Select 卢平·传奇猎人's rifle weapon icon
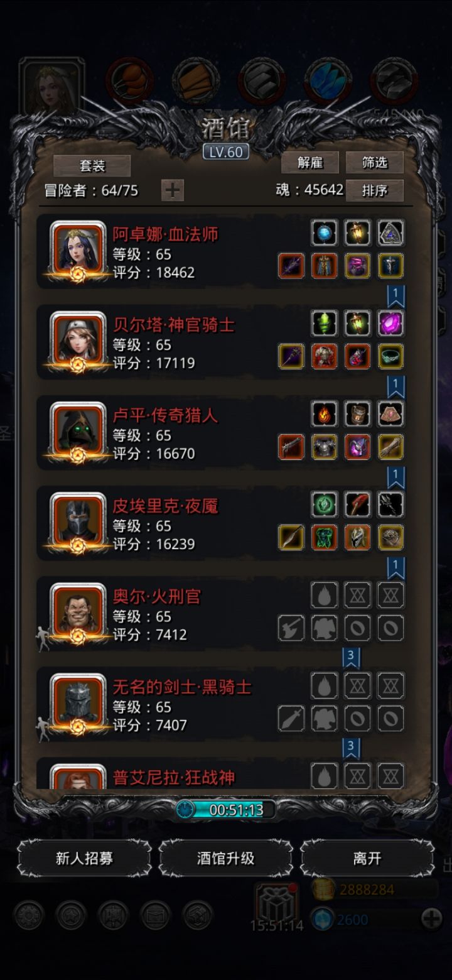452x980 pixels. coord(291,447)
